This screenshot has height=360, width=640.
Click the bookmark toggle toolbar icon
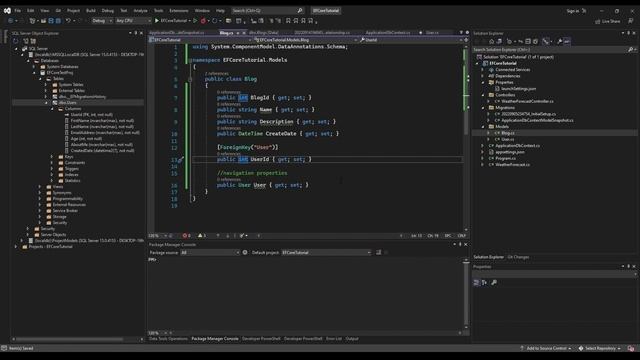coord(288,20)
